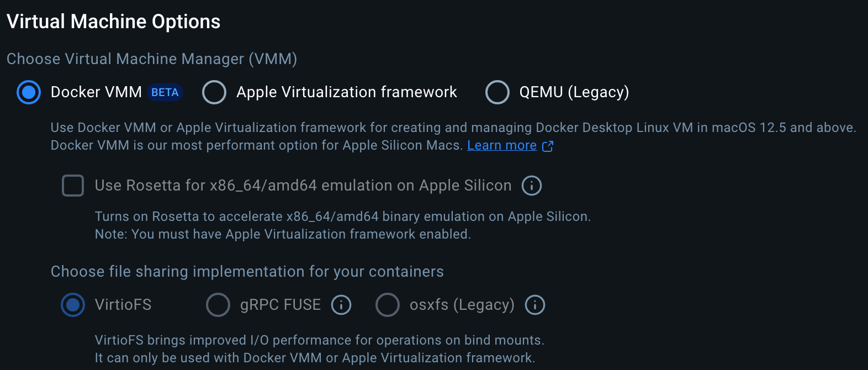Image resolution: width=868 pixels, height=370 pixels.
Task: Click the info icon next to gRPC FUSE
Action: tap(341, 305)
